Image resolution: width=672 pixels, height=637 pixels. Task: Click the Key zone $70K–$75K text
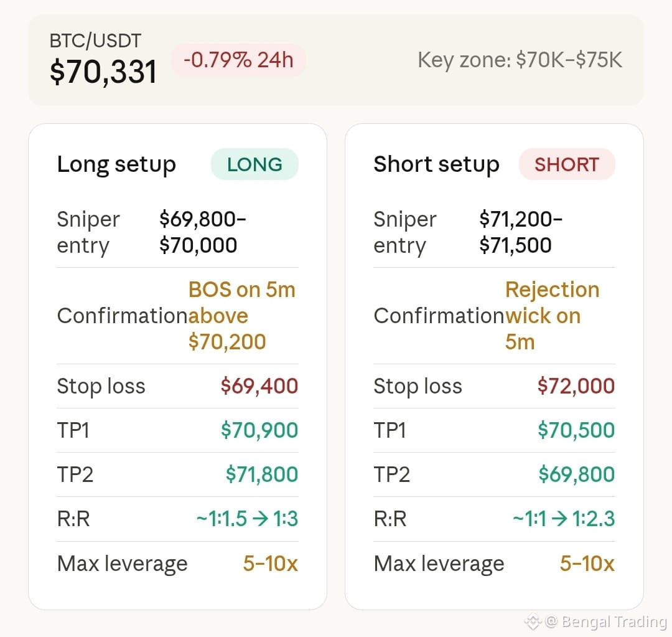click(x=520, y=60)
